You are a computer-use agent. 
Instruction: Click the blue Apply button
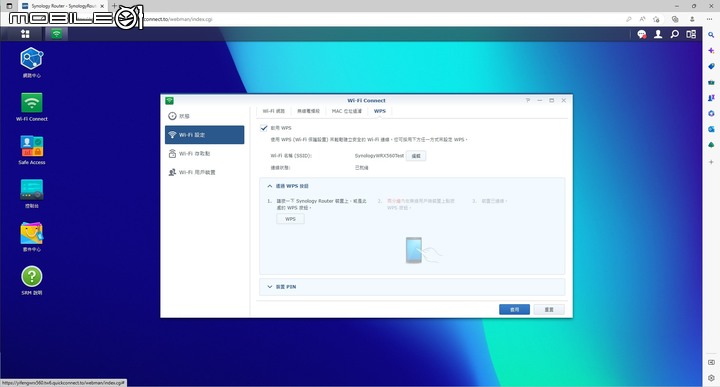pyautogui.click(x=514, y=309)
